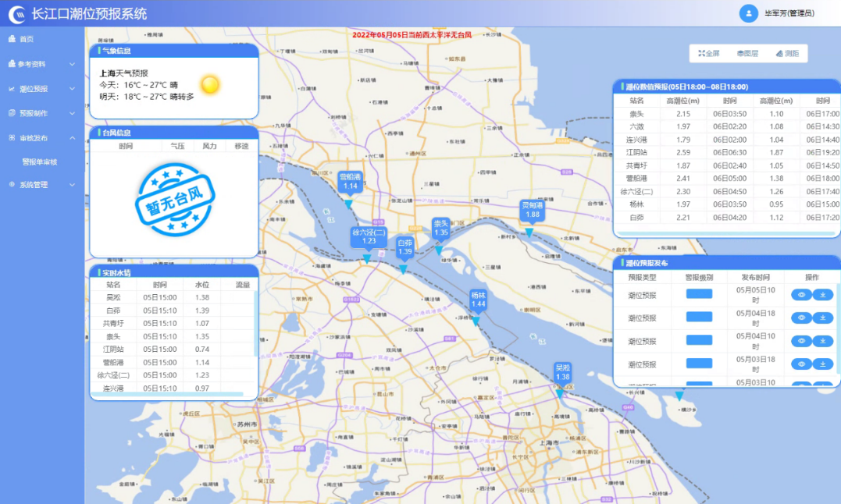
Task: Collapse the 审核发布 sidebar section
Action: pos(41,138)
